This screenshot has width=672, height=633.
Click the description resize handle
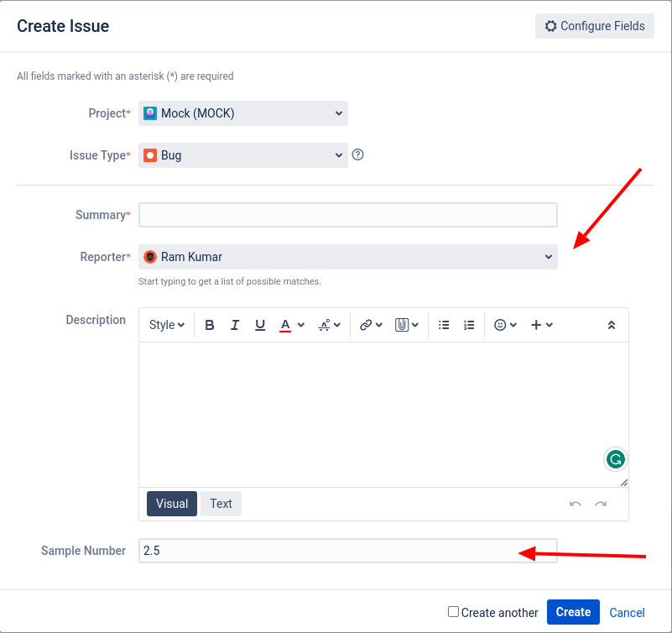pyautogui.click(x=624, y=483)
